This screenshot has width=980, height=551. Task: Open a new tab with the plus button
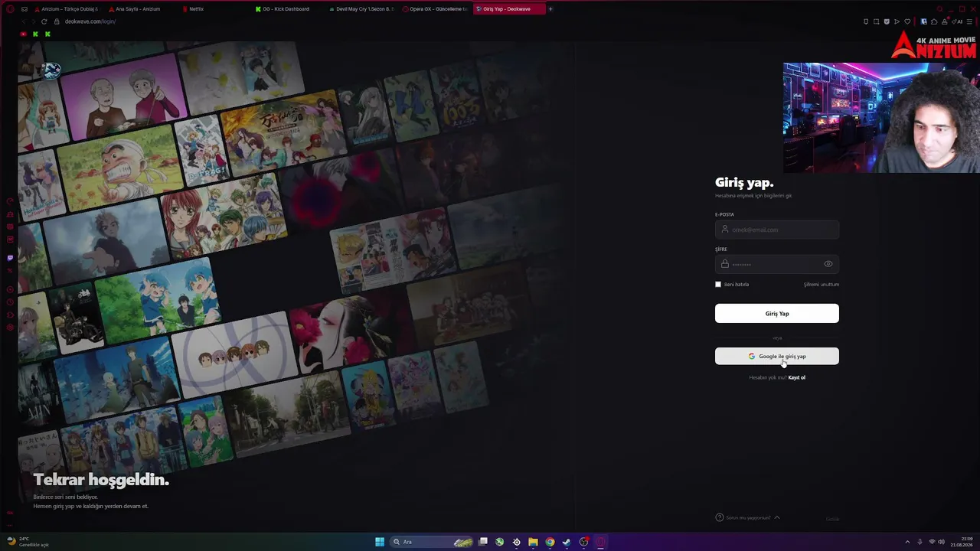point(550,9)
